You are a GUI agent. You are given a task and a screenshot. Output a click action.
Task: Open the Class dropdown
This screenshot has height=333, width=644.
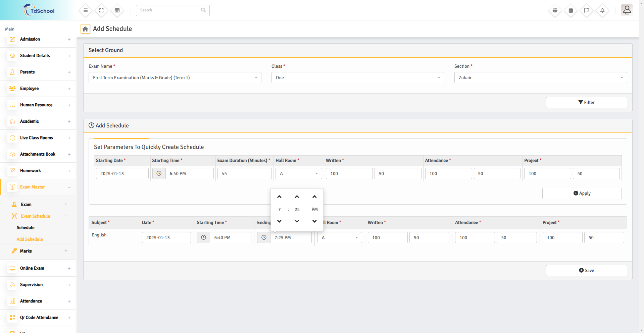click(357, 77)
